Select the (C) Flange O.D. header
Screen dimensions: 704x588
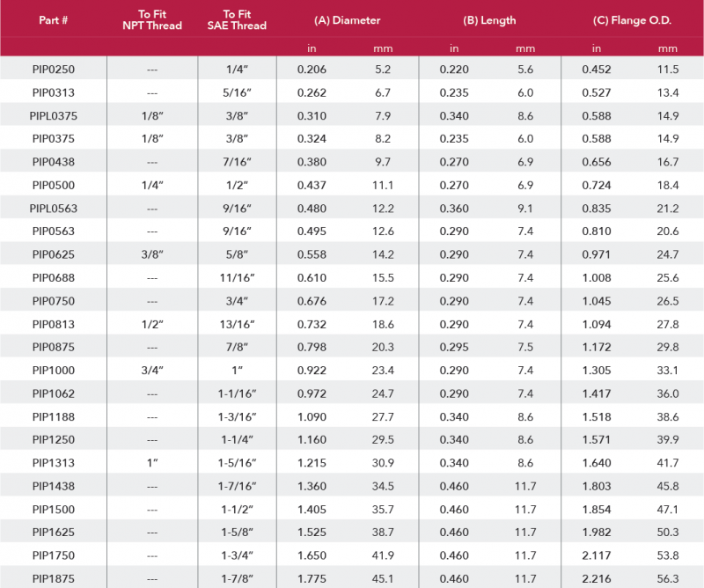click(631, 20)
